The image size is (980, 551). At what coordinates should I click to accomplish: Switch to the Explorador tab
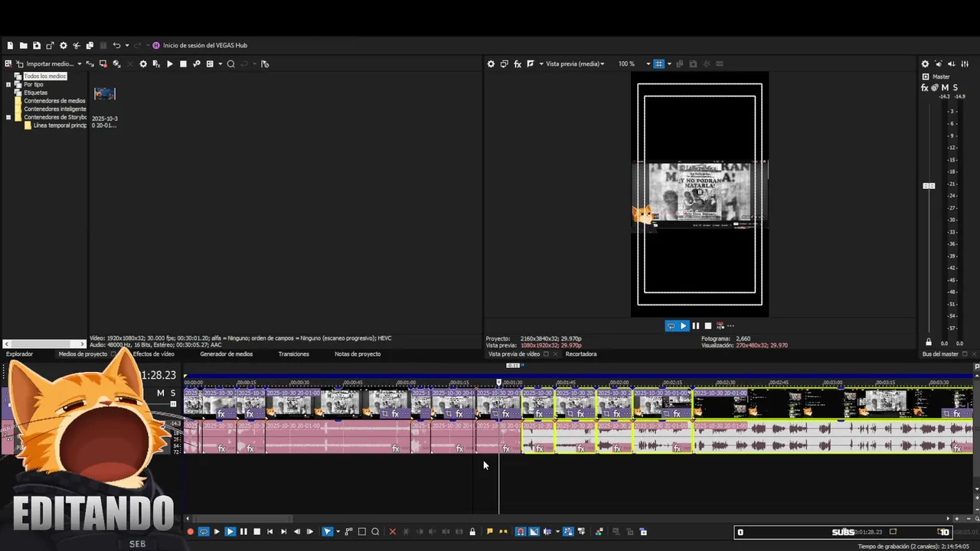pyautogui.click(x=20, y=354)
